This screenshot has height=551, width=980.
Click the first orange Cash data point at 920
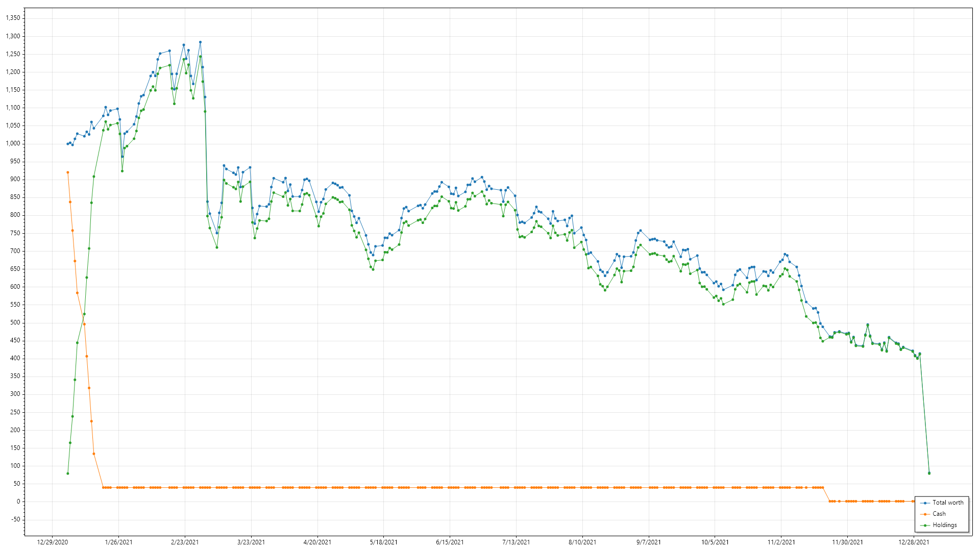[68, 172]
